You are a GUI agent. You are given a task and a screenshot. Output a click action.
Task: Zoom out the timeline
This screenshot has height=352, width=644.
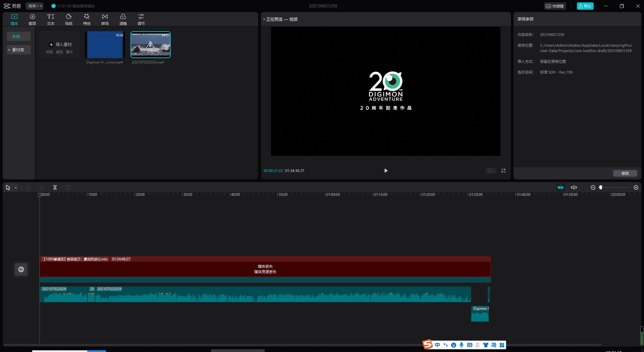593,187
